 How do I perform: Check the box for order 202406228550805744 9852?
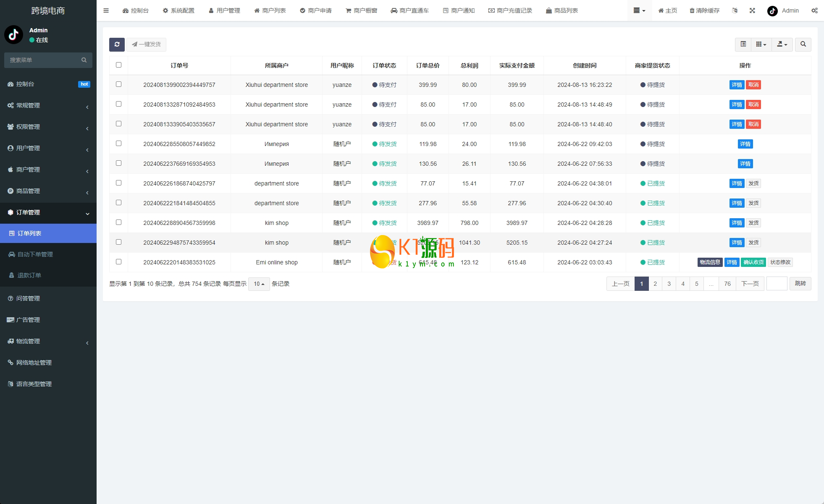click(118, 143)
